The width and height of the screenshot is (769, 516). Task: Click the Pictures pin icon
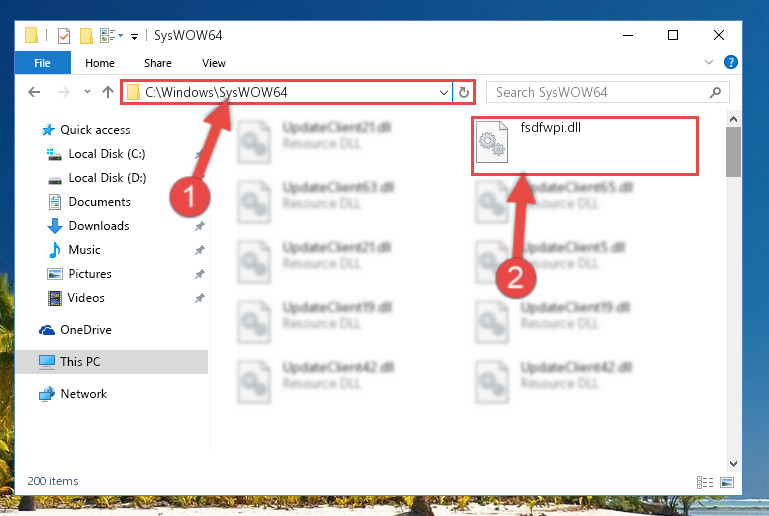(x=199, y=274)
